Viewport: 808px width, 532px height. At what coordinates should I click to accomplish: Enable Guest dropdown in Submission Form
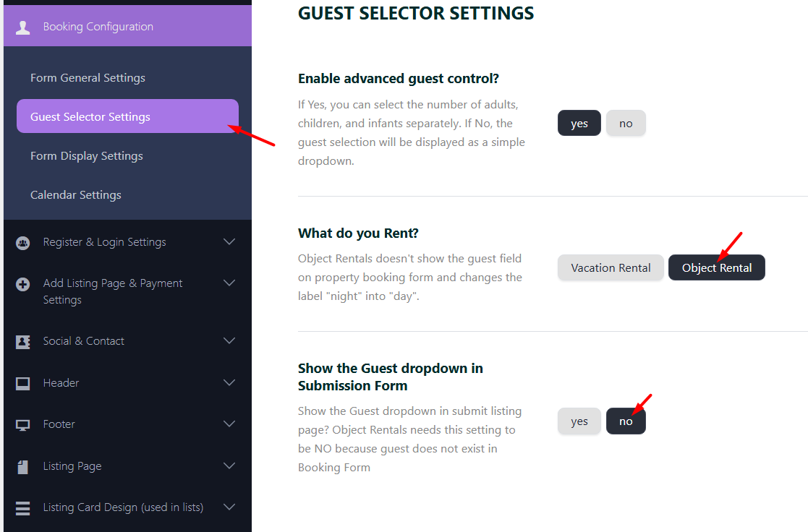[579, 421]
